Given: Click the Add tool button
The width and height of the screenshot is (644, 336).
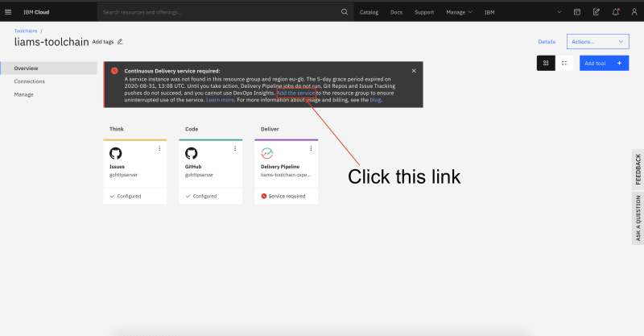Looking at the screenshot, I should pos(605,63).
